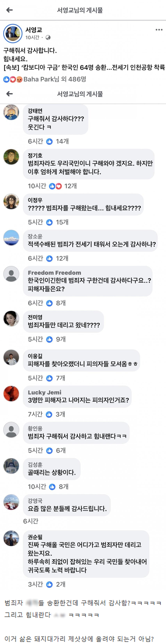This screenshot has height=644, width=166.
Task: Tap the heart reaction on 정기호's comment
Action: tap(59, 186)
